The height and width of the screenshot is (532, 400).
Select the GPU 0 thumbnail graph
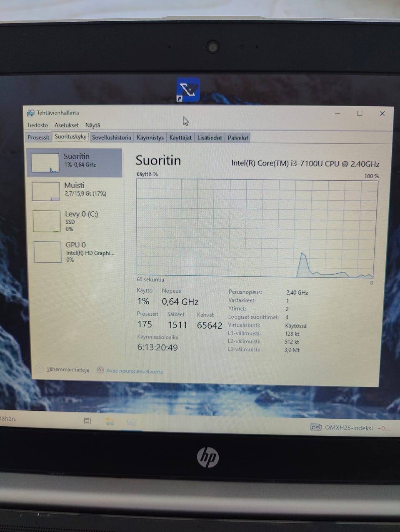click(47, 252)
